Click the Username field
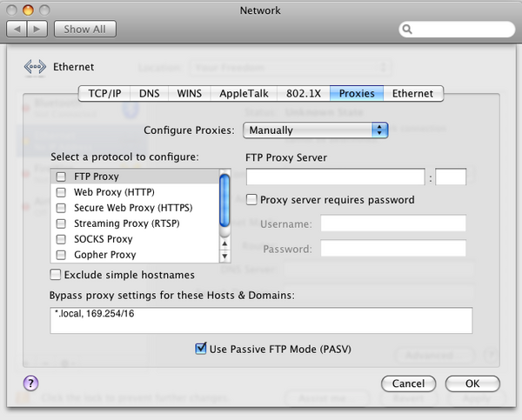 [x=393, y=223]
